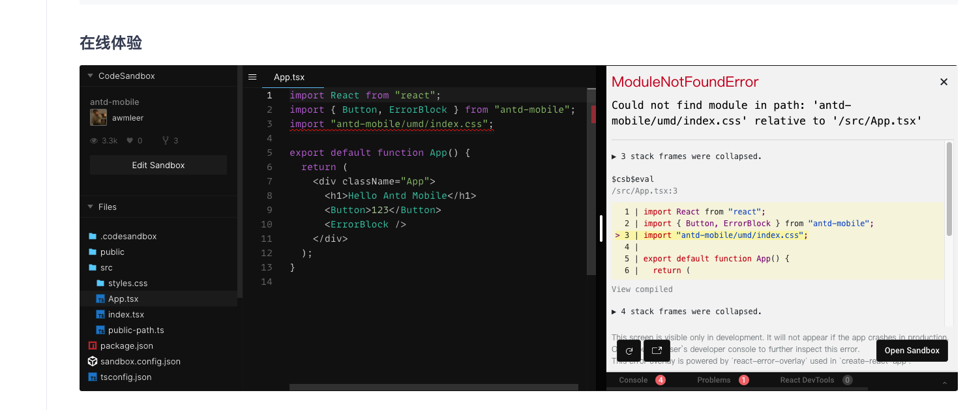Expand the 4 collapsed stack frames

click(687, 312)
